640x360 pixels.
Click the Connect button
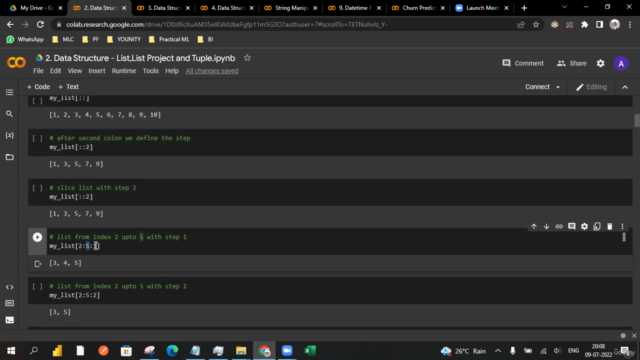537,87
